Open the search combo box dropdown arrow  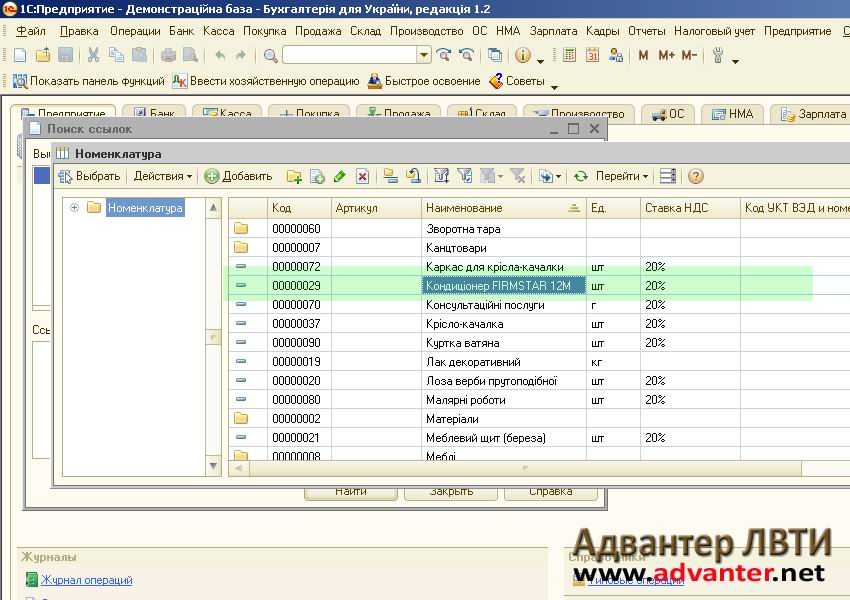tap(424, 55)
